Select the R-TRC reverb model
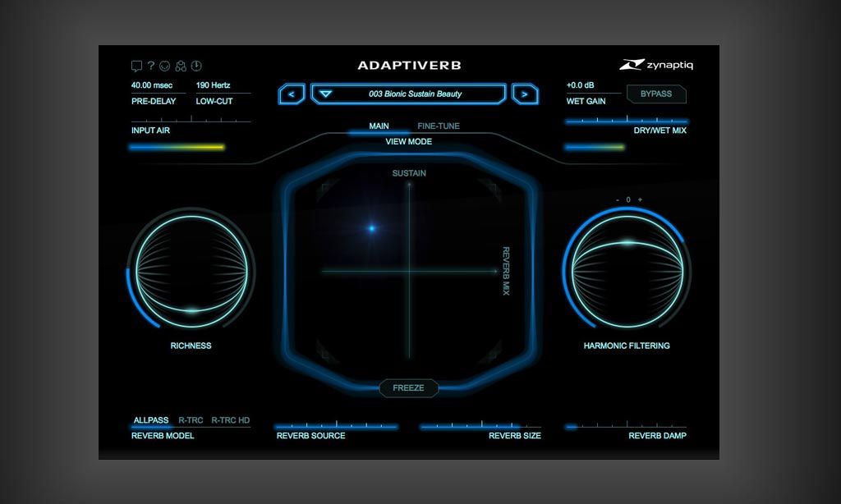 pyautogui.click(x=191, y=420)
